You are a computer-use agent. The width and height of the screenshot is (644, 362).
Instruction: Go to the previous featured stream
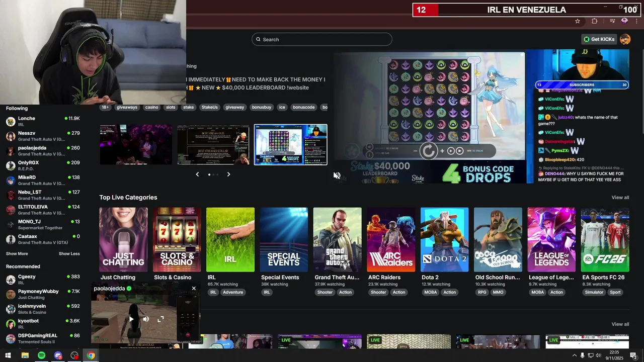[x=197, y=174]
